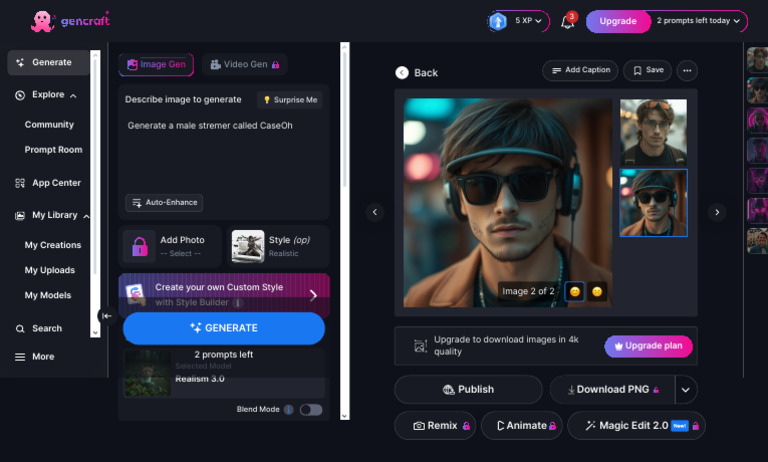Rate image with sad face emoji
The image size is (768, 462).
(x=597, y=292)
